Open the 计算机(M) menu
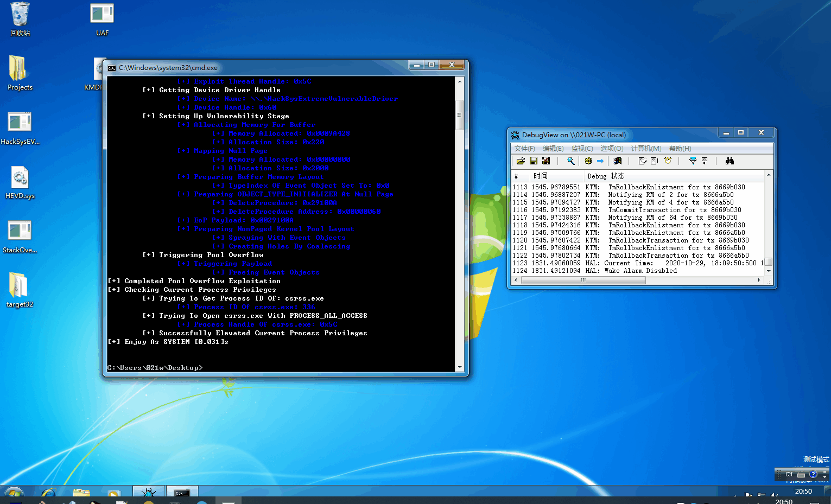831x504 pixels. pos(646,149)
